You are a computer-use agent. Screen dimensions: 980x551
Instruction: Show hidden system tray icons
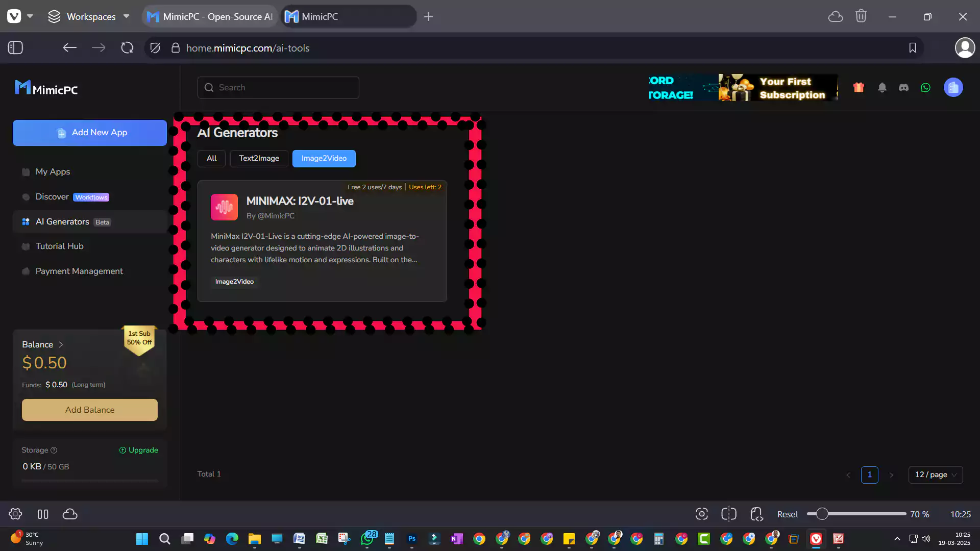[897, 539]
